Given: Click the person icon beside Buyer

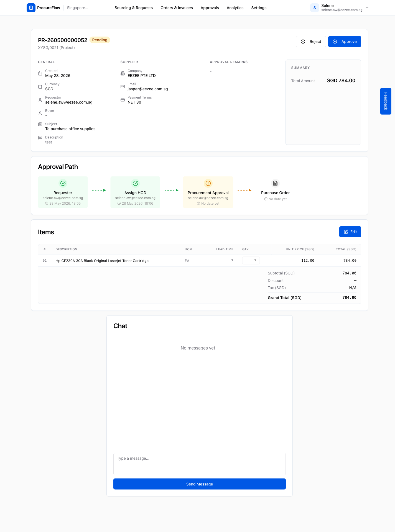Looking at the screenshot, I should 40,113.
